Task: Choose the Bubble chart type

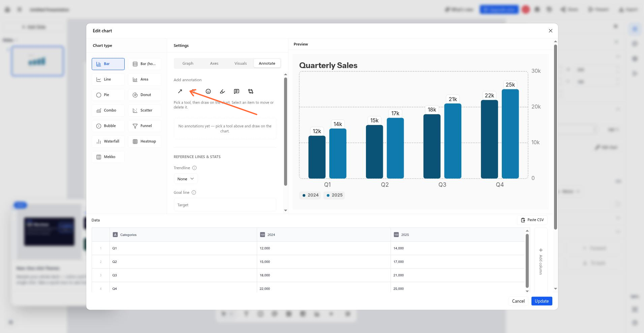Action: click(108, 126)
